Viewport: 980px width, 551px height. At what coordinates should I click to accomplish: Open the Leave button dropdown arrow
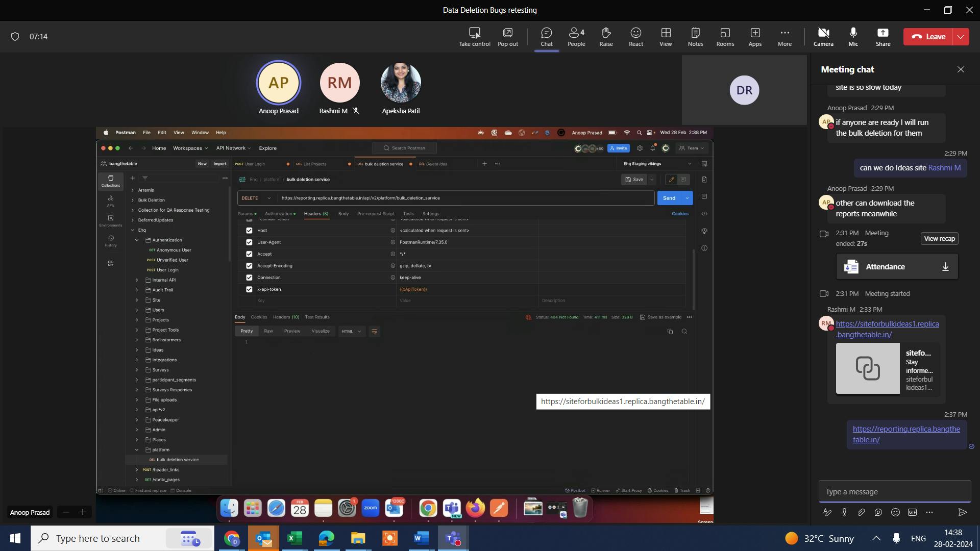click(961, 37)
